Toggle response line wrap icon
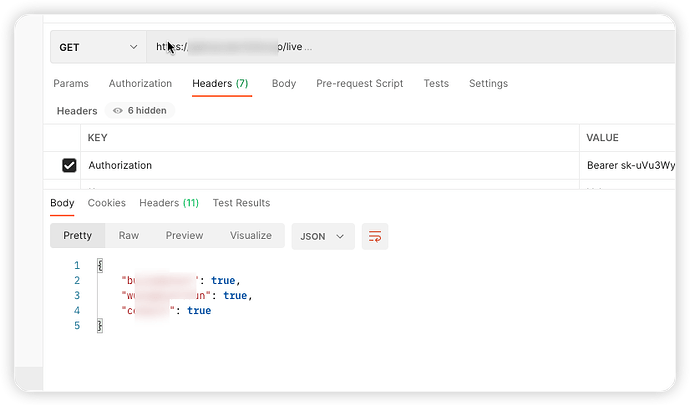This screenshot has width=690, height=405. [375, 236]
